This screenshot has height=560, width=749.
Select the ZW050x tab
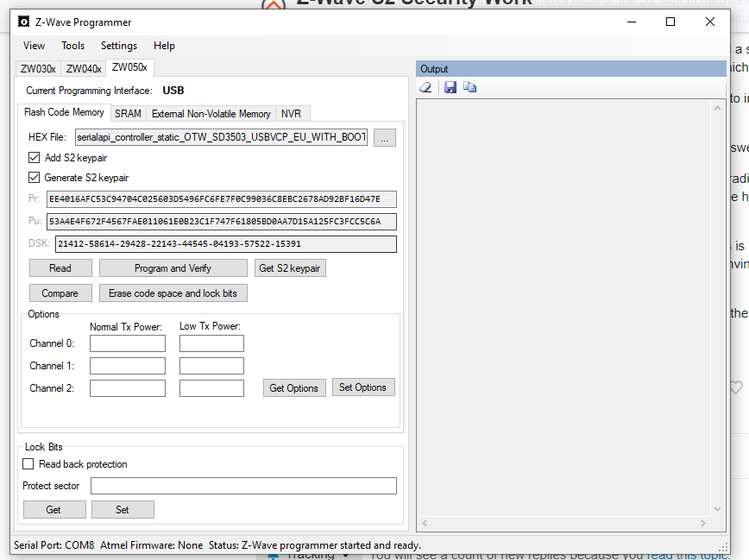pos(129,67)
